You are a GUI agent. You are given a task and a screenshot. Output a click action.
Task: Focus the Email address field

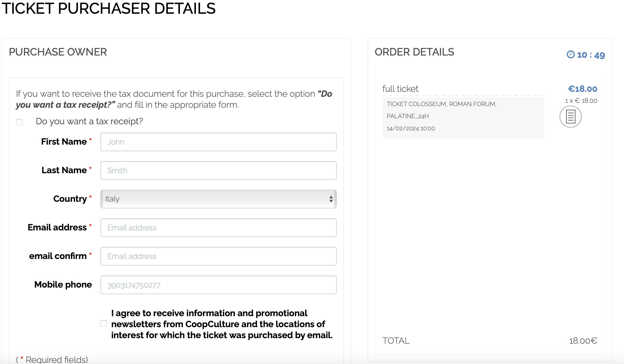[x=218, y=228]
